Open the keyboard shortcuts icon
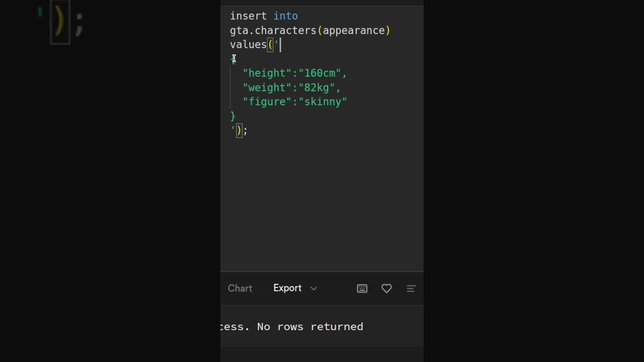The width and height of the screenshot is (644, 362). coord(362,289)
